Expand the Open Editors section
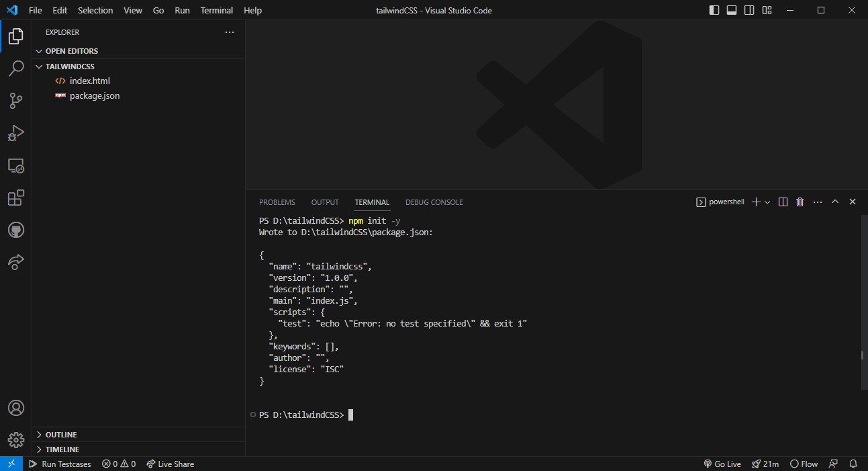The height and width of the screenshot is (471, 868). pyautogui.click(x=71, y=51)
